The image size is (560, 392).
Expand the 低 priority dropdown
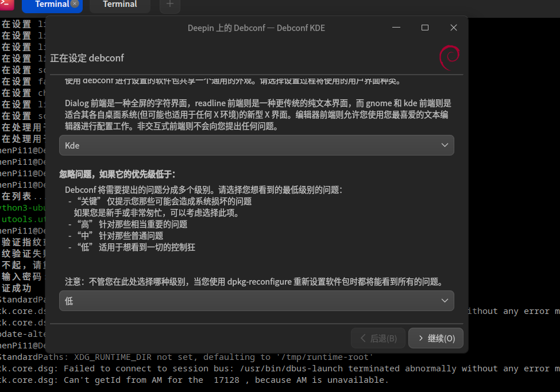pyautogui.click(x=256, y=301)
